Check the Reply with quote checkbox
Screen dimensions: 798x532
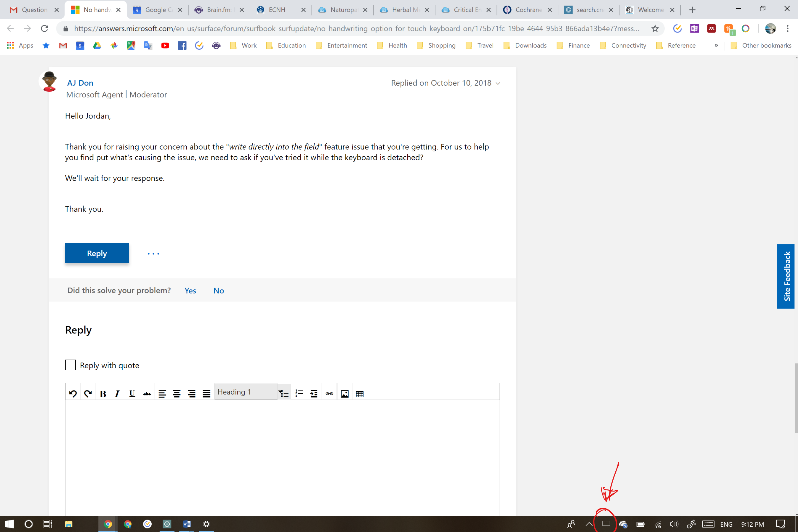[70, 365]
